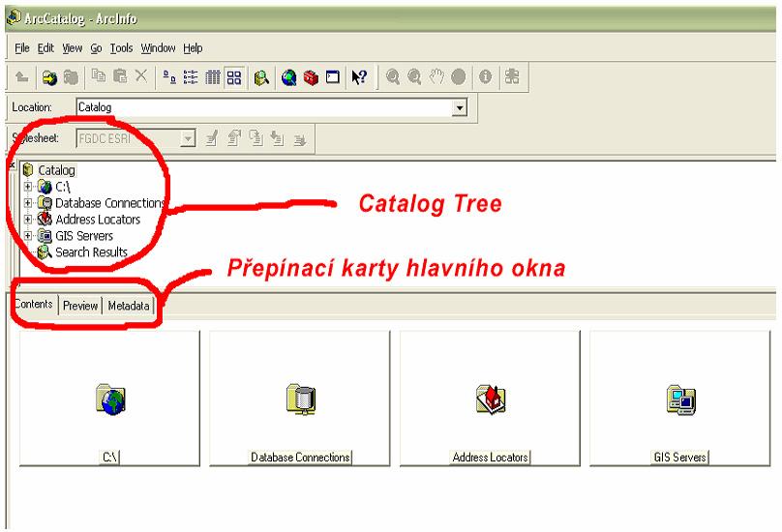782x532 pixels.
Task: Select the Address Locators thumbnail card
Action: (491, 399)
